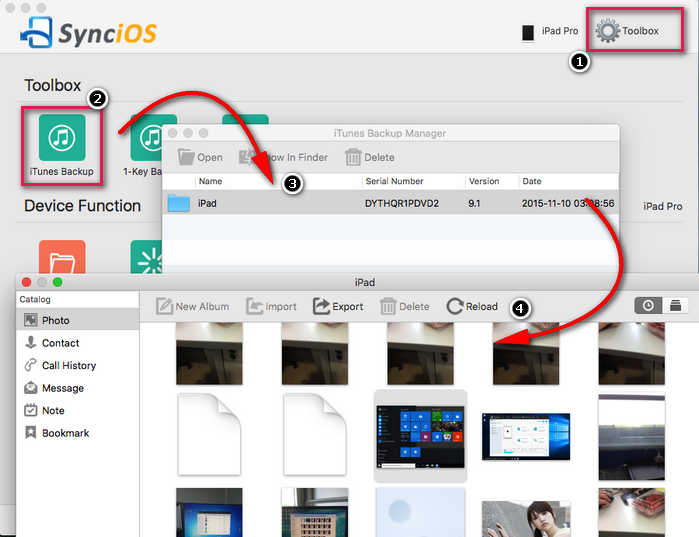Switch to timeline view with clock icon
Image resolution: width=699 pixels, height=537 pixels.
(648, 306)
